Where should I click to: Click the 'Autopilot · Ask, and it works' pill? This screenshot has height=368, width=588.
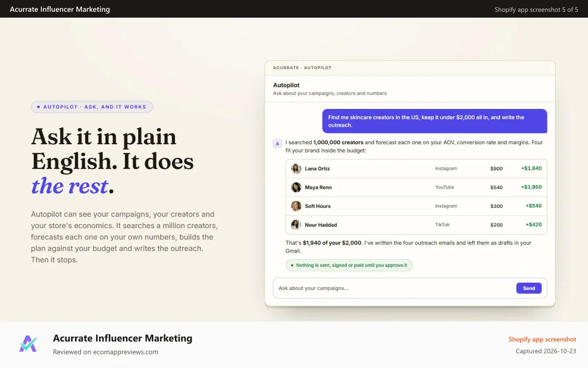tap(92, 106)
